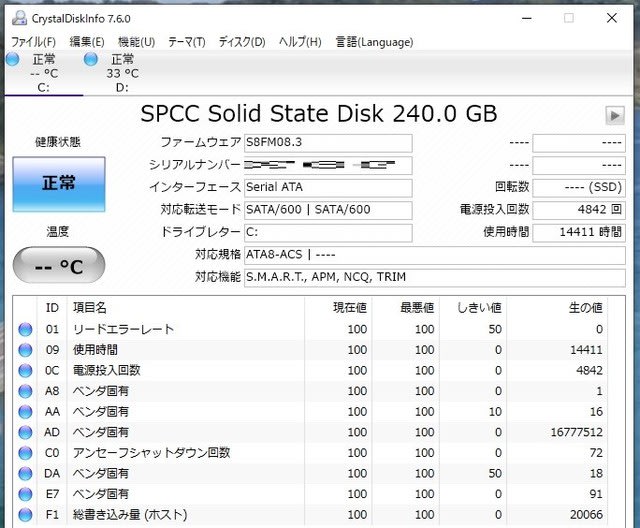Click status orb for ID DA row

pos(25,473)
